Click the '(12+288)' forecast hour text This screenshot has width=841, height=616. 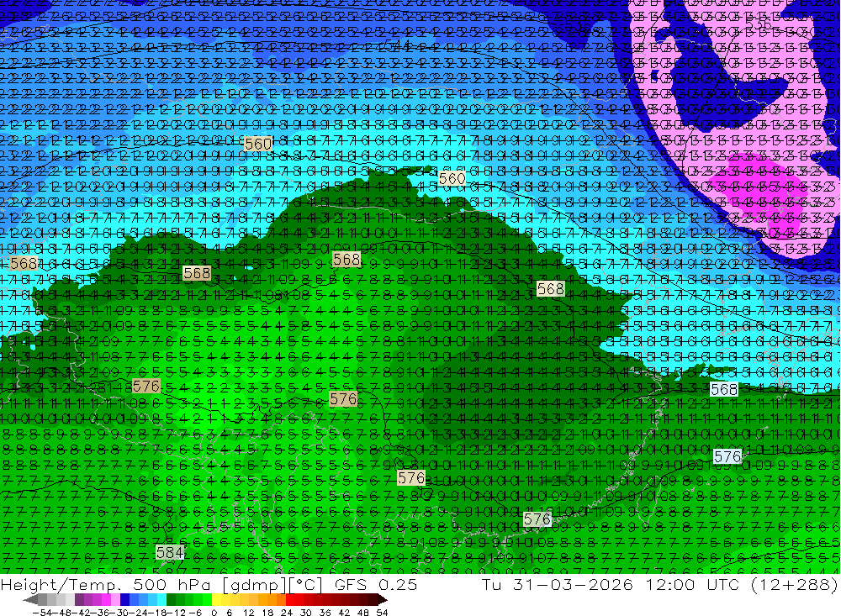pos(794,584)
